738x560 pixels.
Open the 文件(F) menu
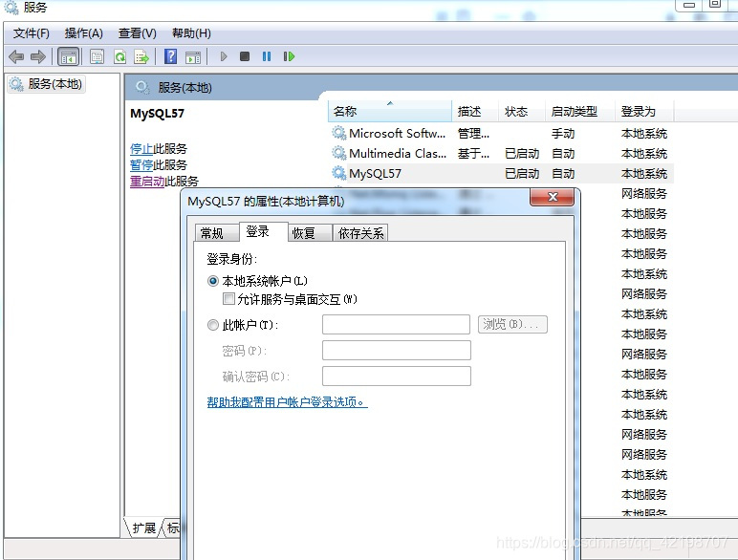pyautogui.click(x=31, y=33)
